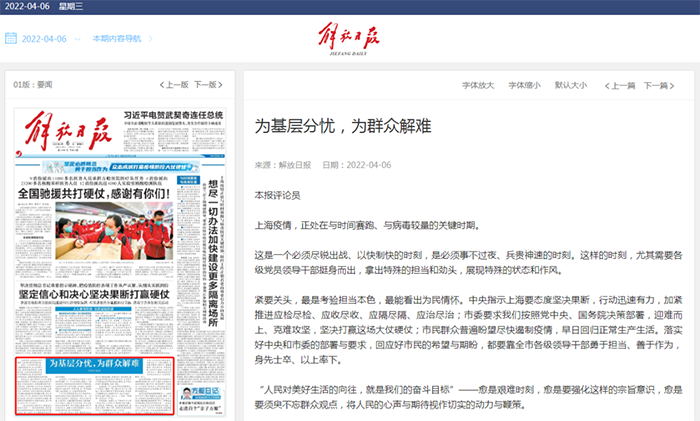Click paragraph starting “人民对美好生活的向往
Viewport: 700px width, 421px height.
[x=468, y=397]
